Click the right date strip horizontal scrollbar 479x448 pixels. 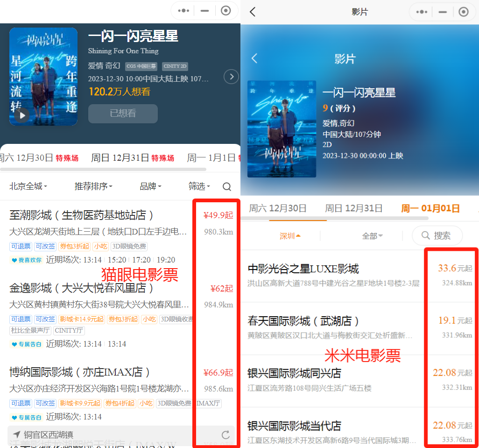pyautogui.click(x=334, y=218)
